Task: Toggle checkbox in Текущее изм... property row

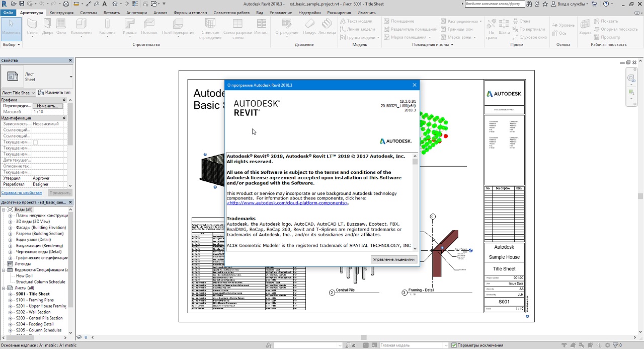Action: pos(35,142)
